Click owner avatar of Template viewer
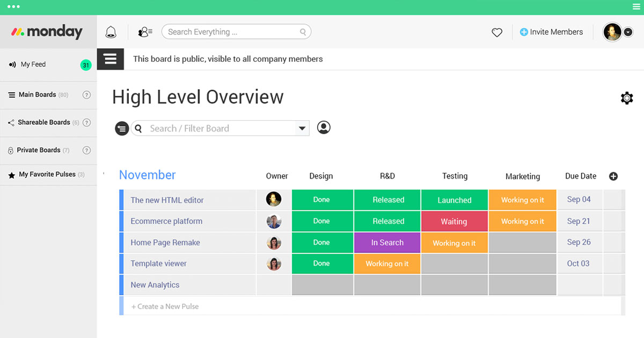This screenshot has width=644, height=338. (274, 263)
